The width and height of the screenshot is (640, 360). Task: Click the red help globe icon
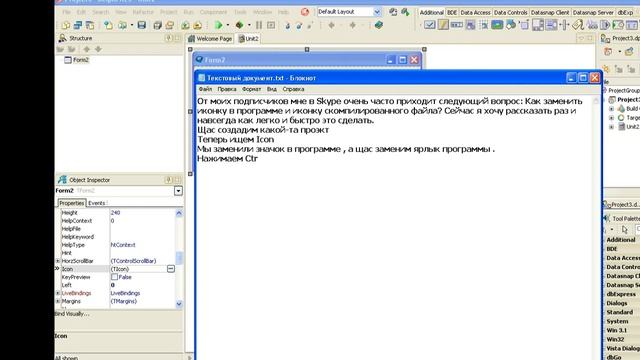(304, 12)
